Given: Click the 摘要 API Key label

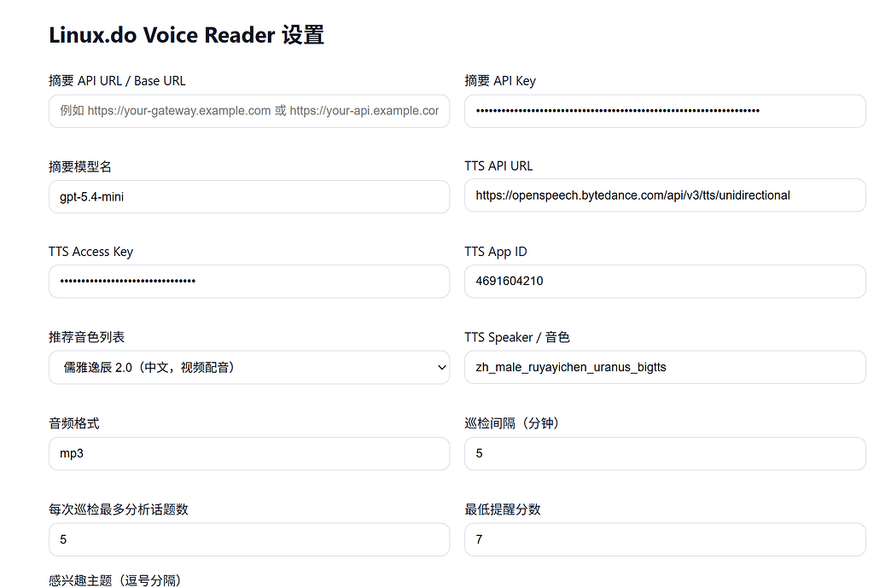Looking at the screenshot, I should pyautogui.click(x=500, y=81).
